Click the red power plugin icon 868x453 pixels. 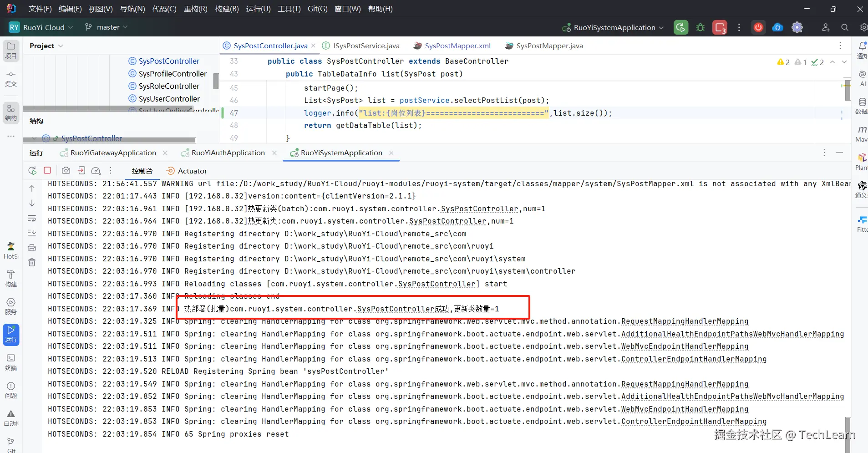click(758, 27)
